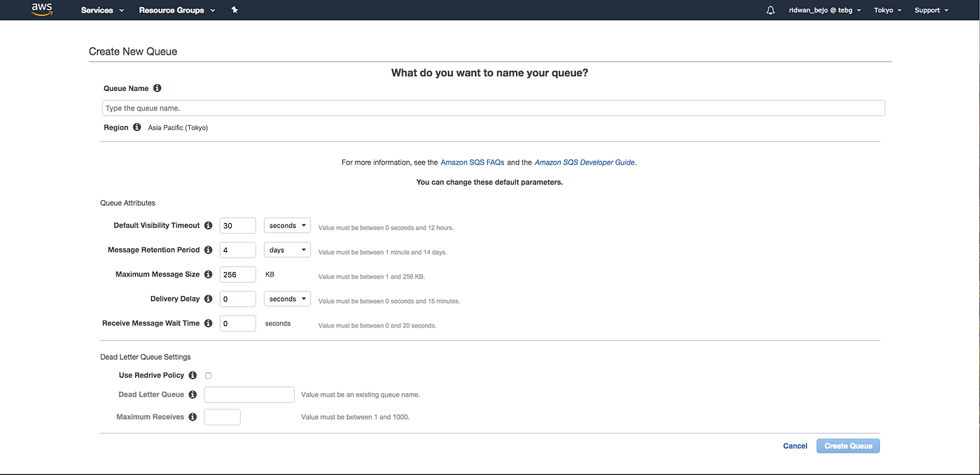Viewport: 980px width, 475px height.
Task: Click the Maximum Message Size info icon
Action: (x=208, y=274)
